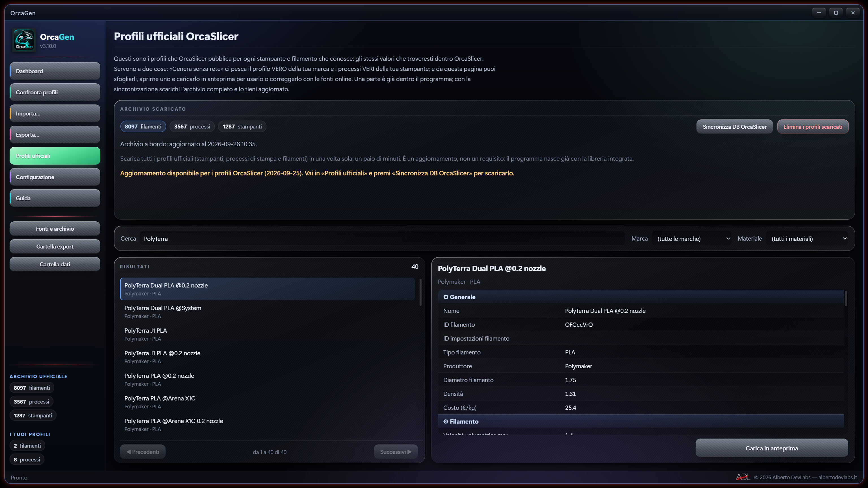Click Carica in anteprima button

point(772,448)
